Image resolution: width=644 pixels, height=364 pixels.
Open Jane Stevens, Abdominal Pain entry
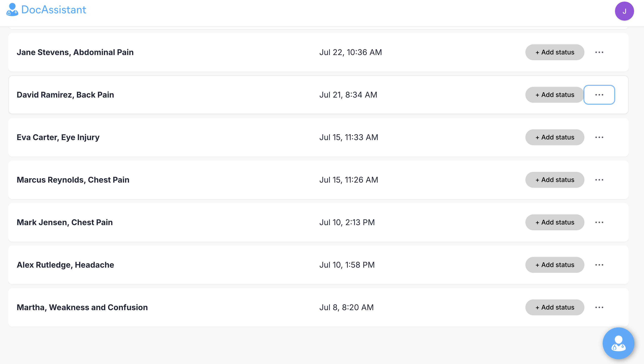pyautogui.click(x=75, y=52)
